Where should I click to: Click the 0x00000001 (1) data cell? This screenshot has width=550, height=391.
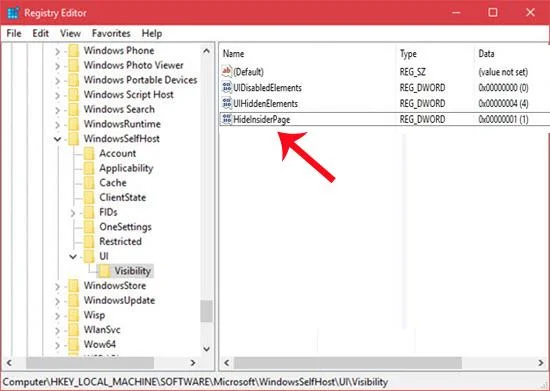[503, 120]
